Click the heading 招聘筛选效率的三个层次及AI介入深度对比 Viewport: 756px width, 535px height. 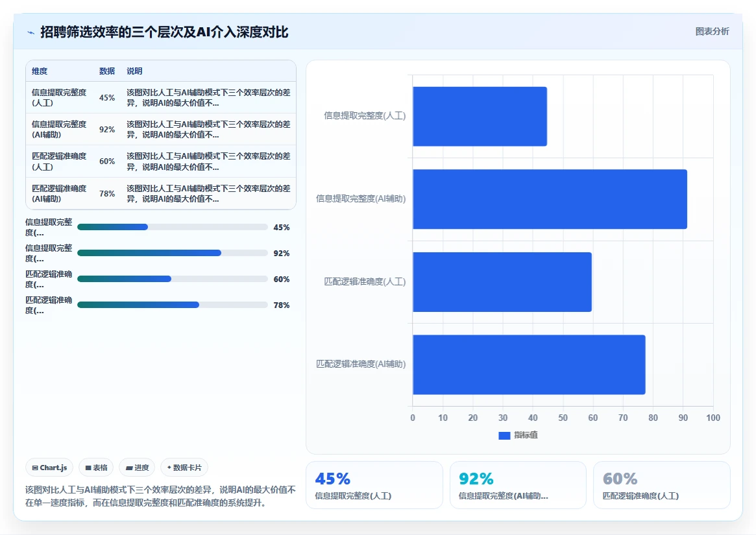(164, 32)
